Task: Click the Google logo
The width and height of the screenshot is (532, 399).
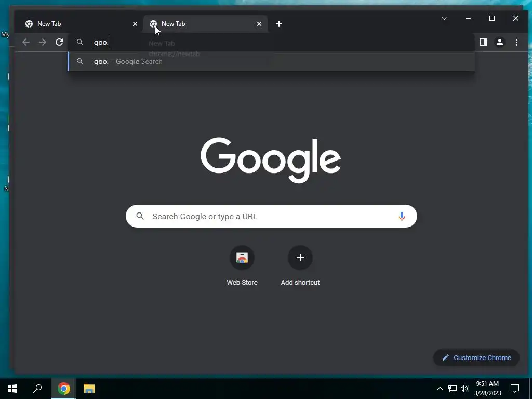Action: click(271, 160)
